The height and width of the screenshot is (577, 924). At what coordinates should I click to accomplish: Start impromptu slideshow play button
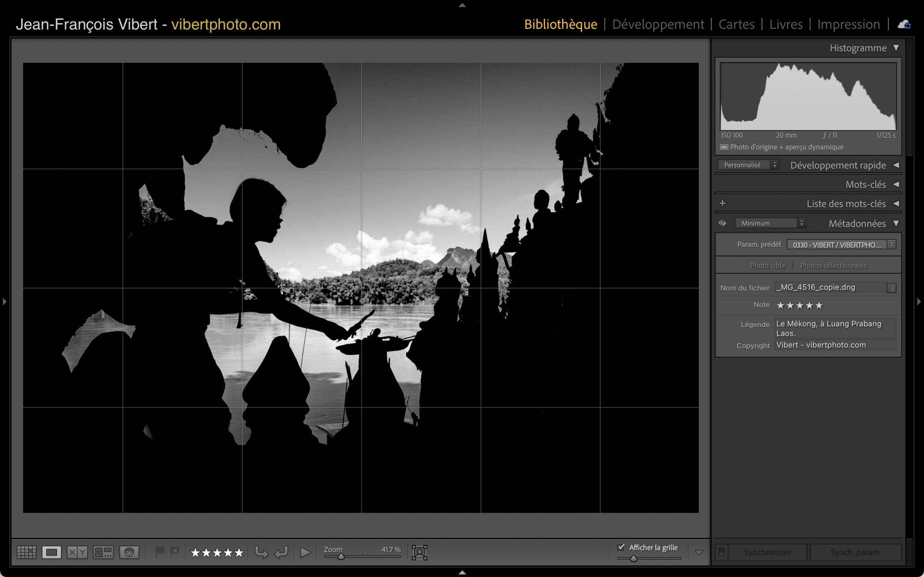[305, 552]
